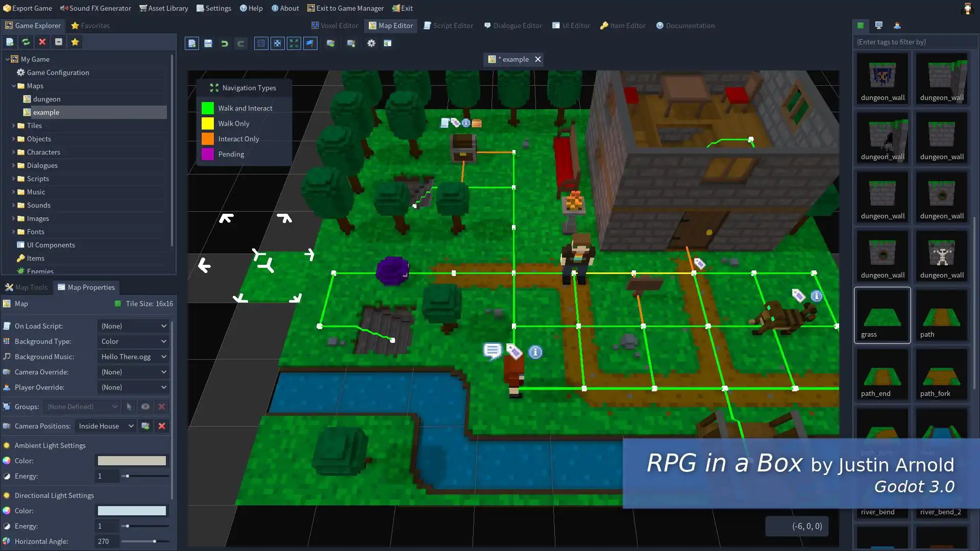Image resolution: width=980 pixels, height=551 pixels.
Task: Drag the Ambient Light Energy slider
Action: [127, 475]
